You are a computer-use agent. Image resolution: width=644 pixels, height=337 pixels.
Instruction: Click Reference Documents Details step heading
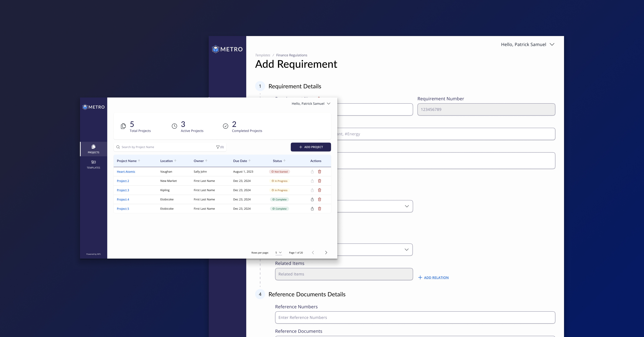tap(307, 294)
